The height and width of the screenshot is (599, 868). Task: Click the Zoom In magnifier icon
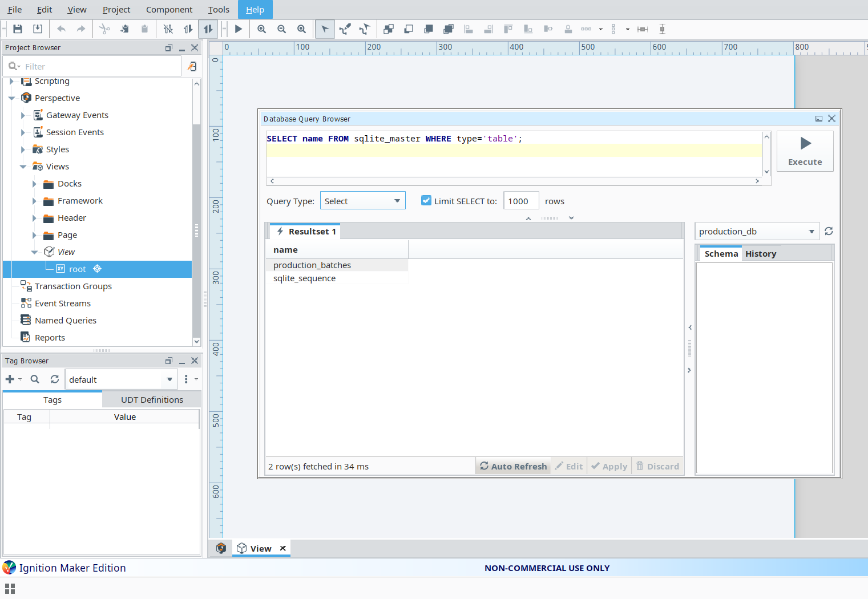[x=262, y=29]
